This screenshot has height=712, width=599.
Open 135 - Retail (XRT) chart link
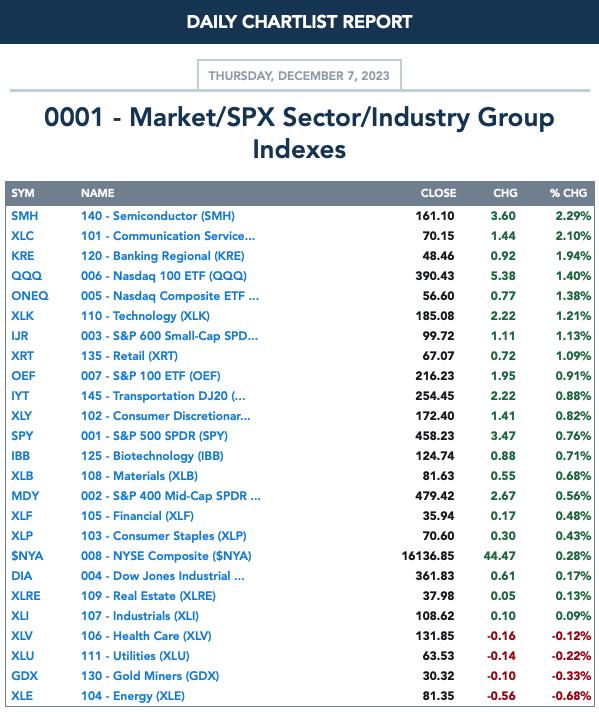click(x=129, y=356)
